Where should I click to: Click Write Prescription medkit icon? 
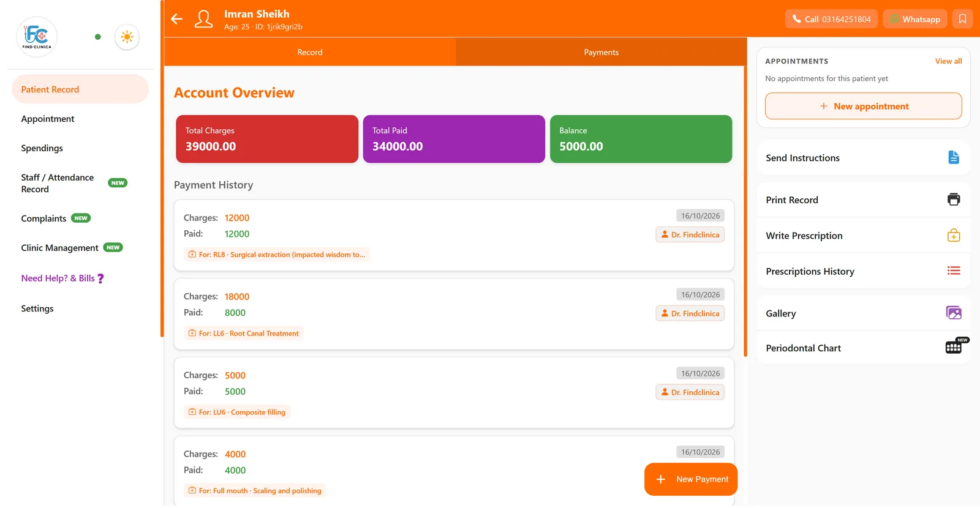pyautogui.click(x=954, y=235)
